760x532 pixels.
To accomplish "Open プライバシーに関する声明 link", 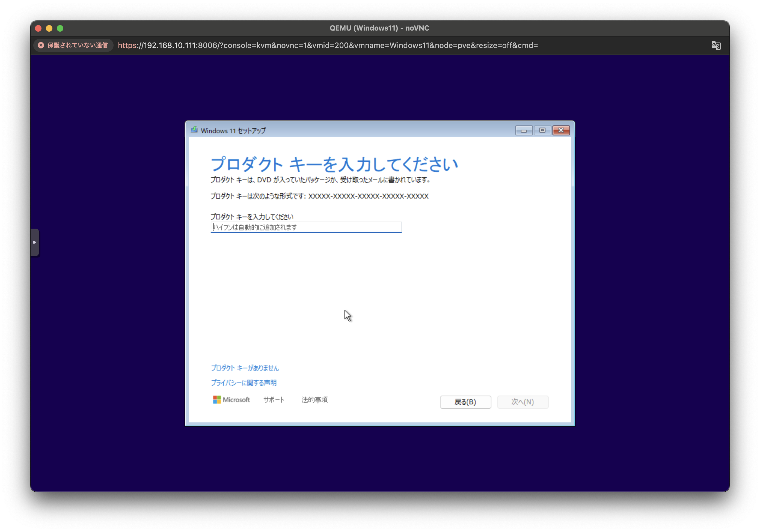I will point(244,383).
